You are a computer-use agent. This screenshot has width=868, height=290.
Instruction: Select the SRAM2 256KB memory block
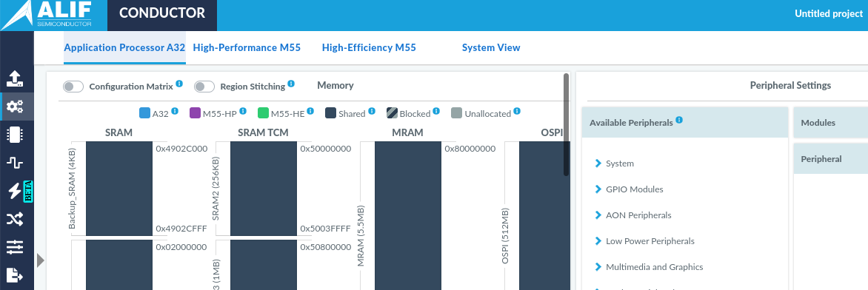click(264, 189)
